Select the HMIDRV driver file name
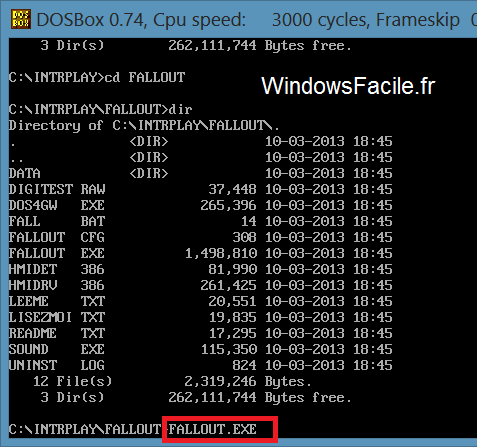Viewport: 477px width, 447px height. [33, 285]
